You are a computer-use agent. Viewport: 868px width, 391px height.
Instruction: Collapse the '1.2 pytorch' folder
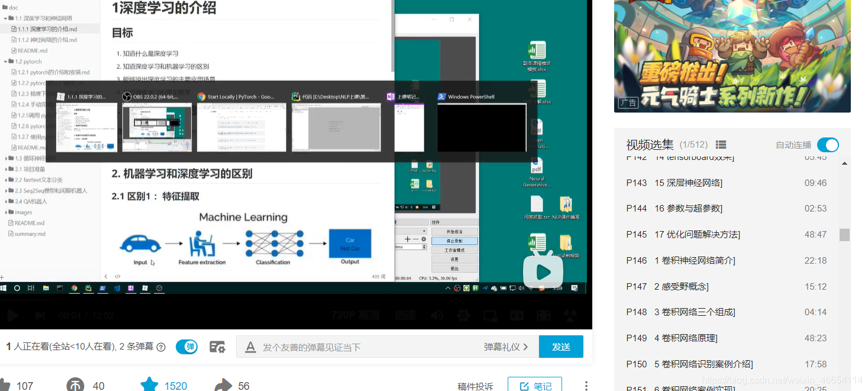[x=6, y=62]
